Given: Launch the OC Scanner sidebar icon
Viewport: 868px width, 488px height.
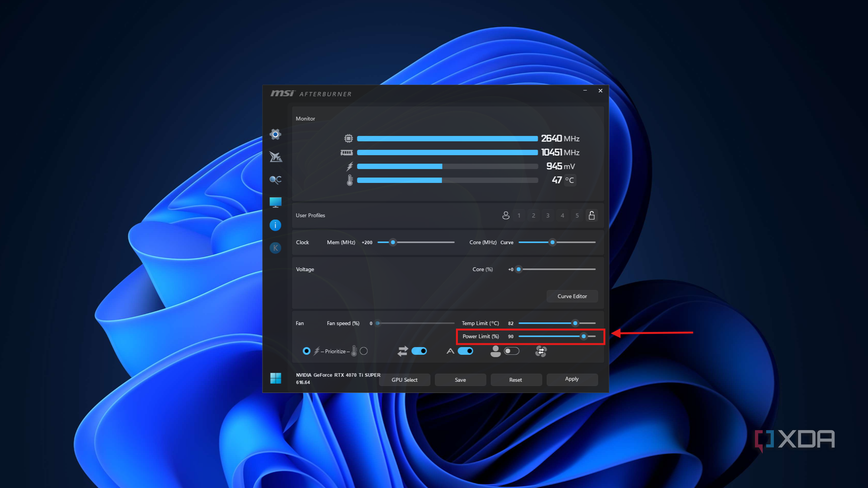Looking at the screenshot, I should point(276,180).
